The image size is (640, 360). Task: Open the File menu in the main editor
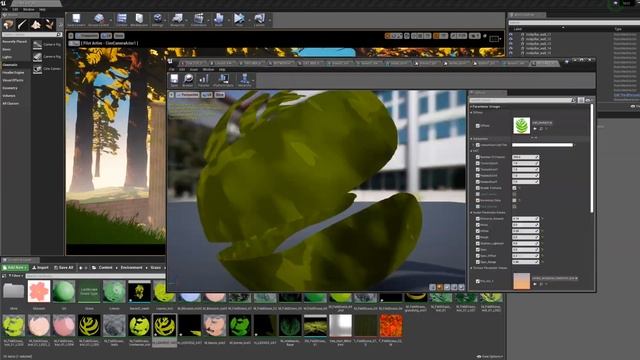pos(4,9)
